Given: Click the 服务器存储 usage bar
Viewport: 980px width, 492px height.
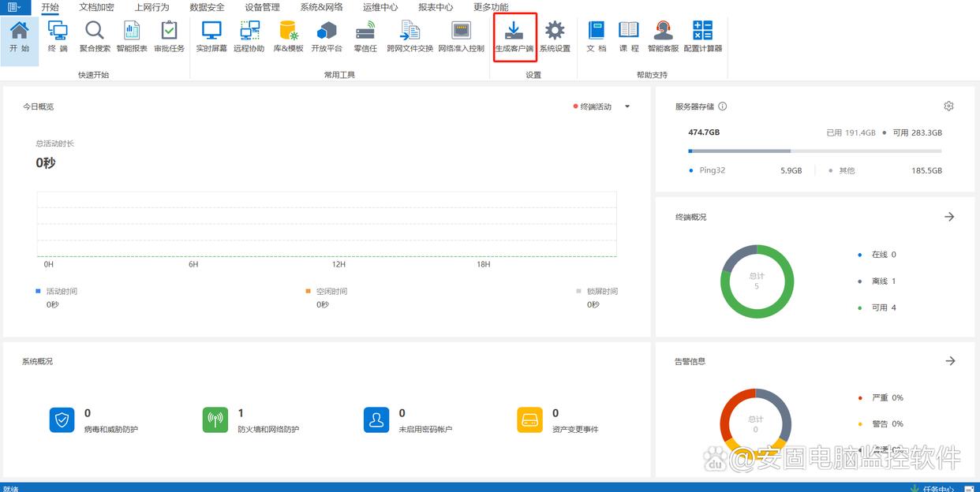Looking at the screenshot, I should [814, 151].
